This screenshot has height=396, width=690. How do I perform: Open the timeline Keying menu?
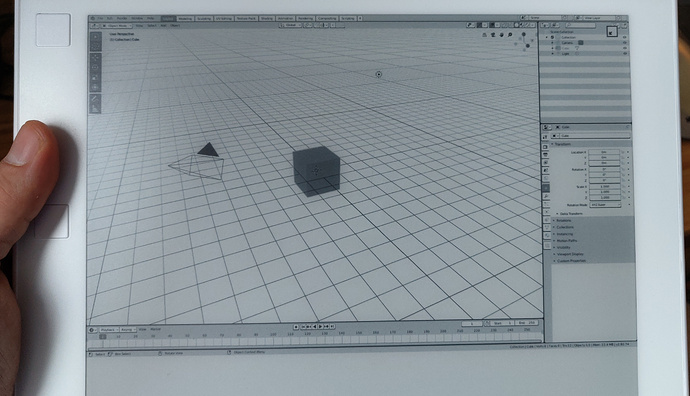click(128, 330)
